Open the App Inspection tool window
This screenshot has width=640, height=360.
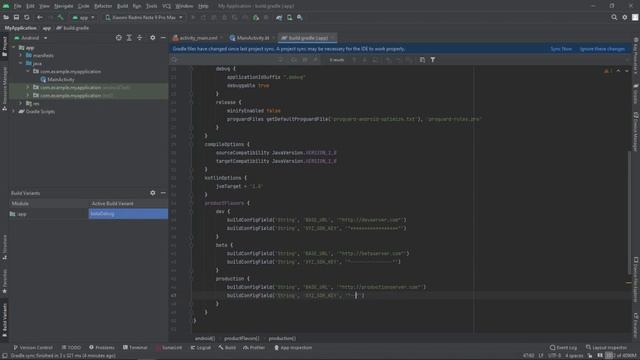click(293, 348)
